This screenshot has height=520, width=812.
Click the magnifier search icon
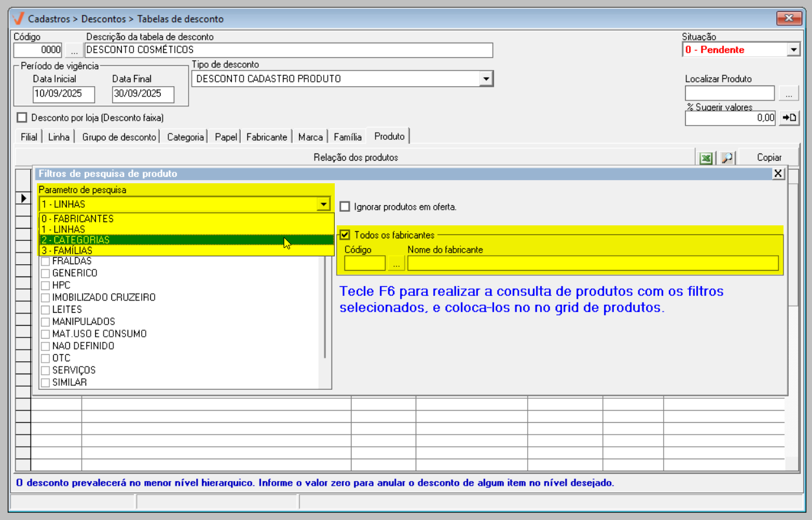(x=727, y=158)
